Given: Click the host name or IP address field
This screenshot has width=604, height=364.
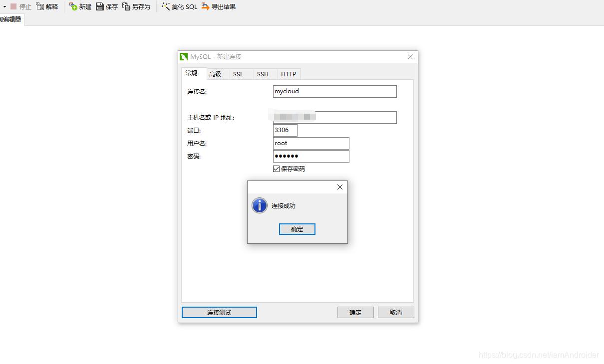Looking at the screenshot, I should pyautogui.click(x=335, y=117).
